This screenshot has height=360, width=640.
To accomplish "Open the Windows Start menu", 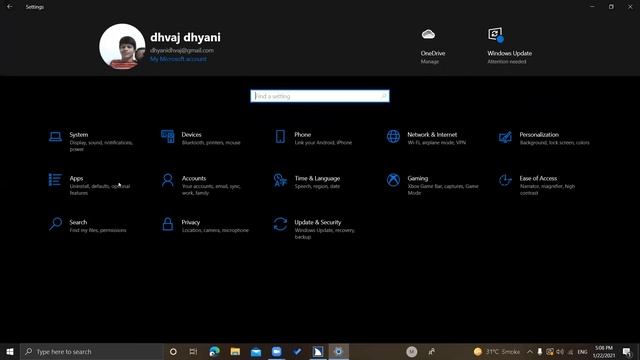I will pyautogui.click(x=10, y=351).
